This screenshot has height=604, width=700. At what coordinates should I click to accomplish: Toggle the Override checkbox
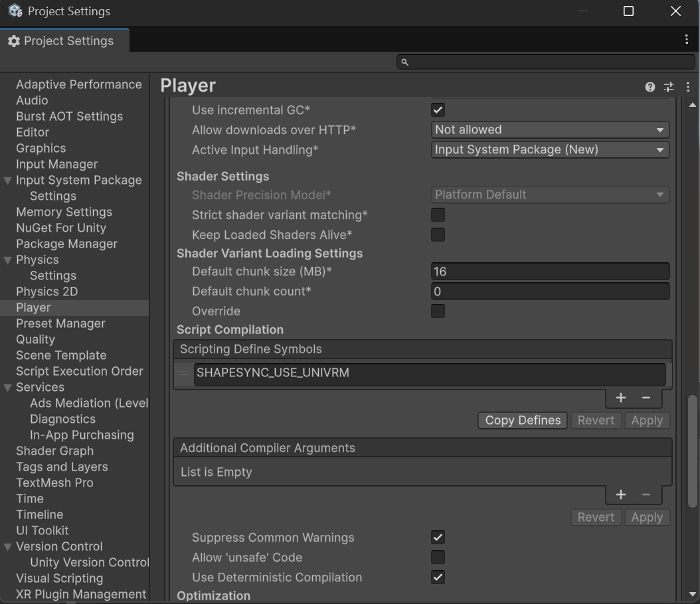tap(438, 311)
